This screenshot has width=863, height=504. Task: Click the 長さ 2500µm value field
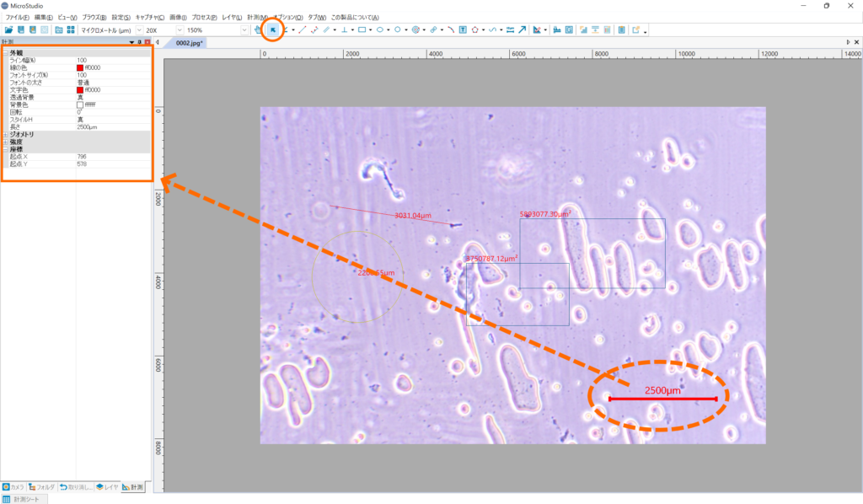click(88, 126)
